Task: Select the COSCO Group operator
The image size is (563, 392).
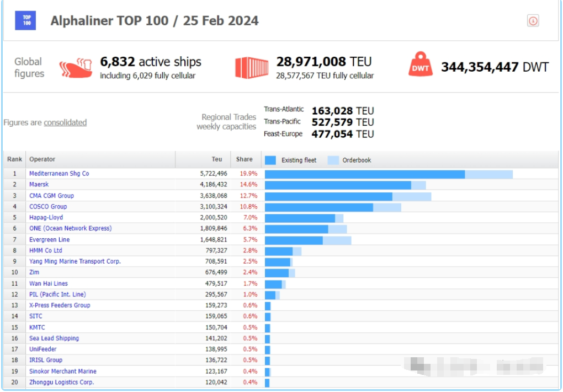Action: 48,206
